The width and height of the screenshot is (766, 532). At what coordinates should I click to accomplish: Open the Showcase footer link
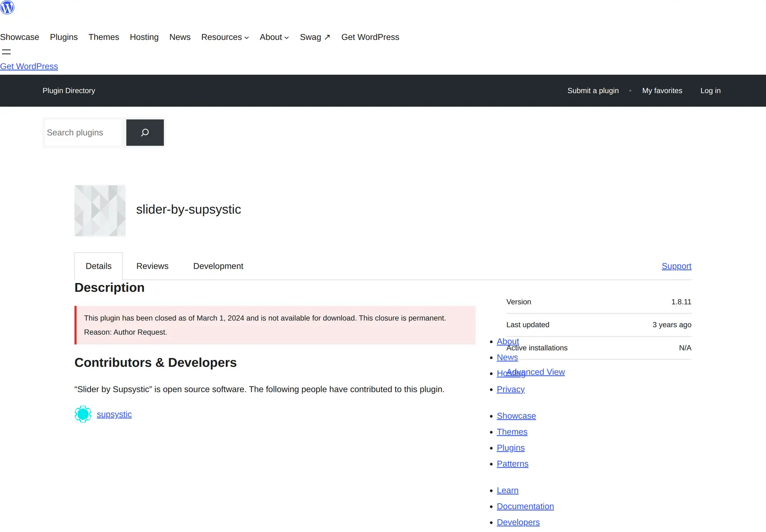[516, 416]
